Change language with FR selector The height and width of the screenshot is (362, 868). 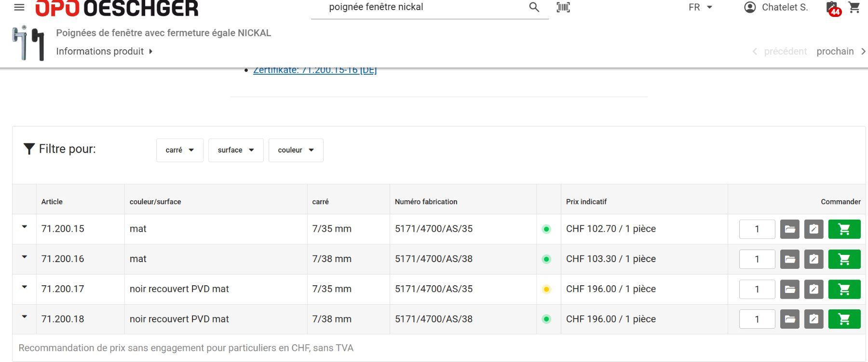701,7
